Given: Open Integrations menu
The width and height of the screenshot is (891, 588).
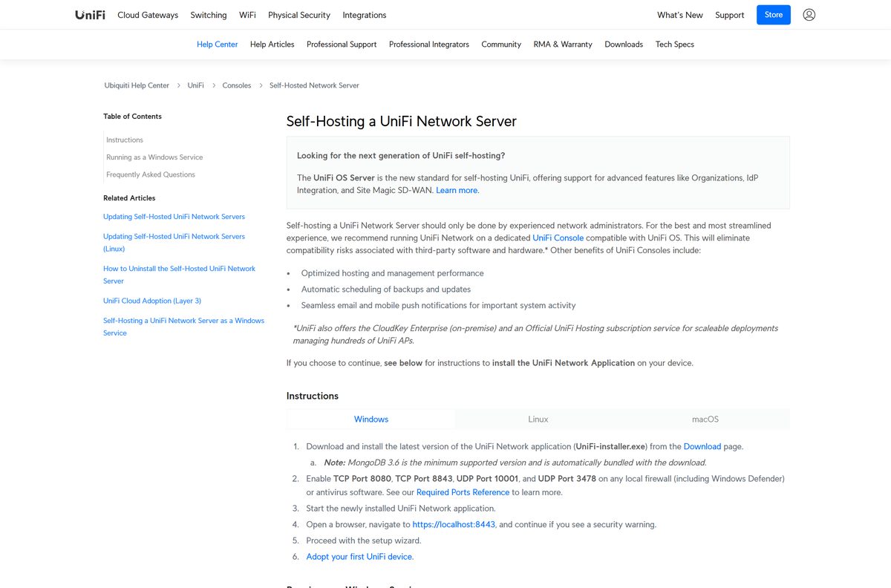Looking at the screenshot, I should click(x=365, y=15).
